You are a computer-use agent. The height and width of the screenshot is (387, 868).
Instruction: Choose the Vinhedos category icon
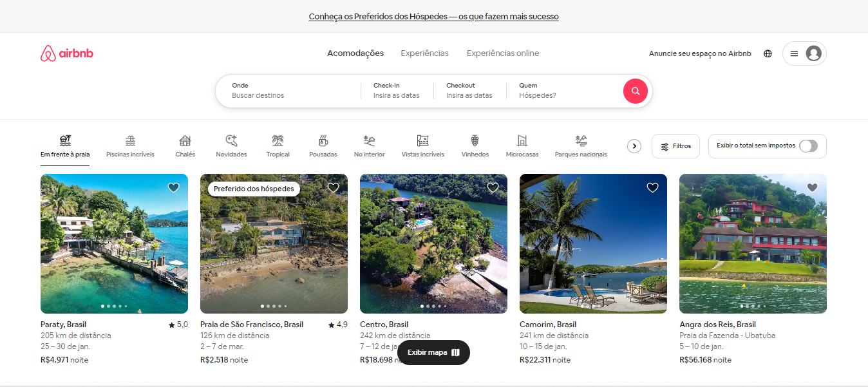[475, 141]
